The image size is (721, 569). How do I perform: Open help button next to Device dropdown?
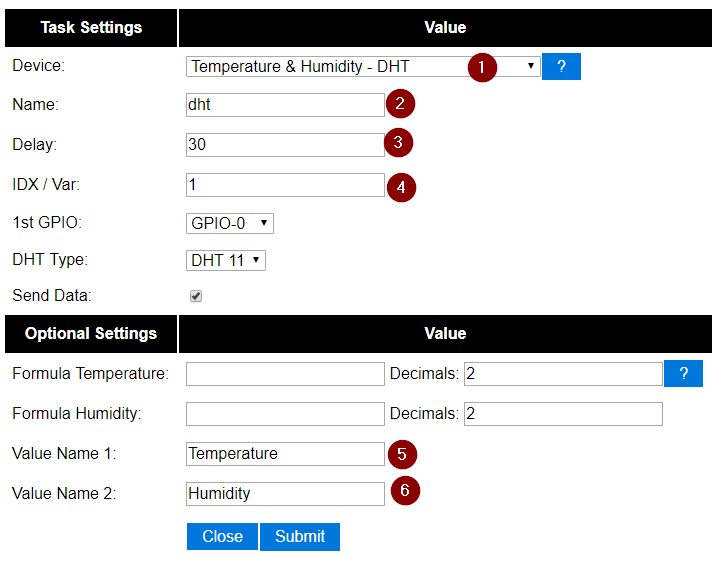[x=561, y=67]
